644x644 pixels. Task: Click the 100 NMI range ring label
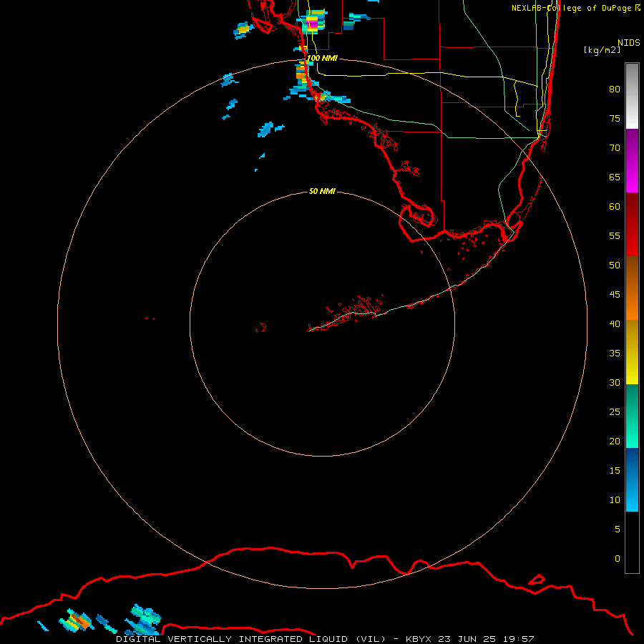pyautogui.click(x=322, y=58)
